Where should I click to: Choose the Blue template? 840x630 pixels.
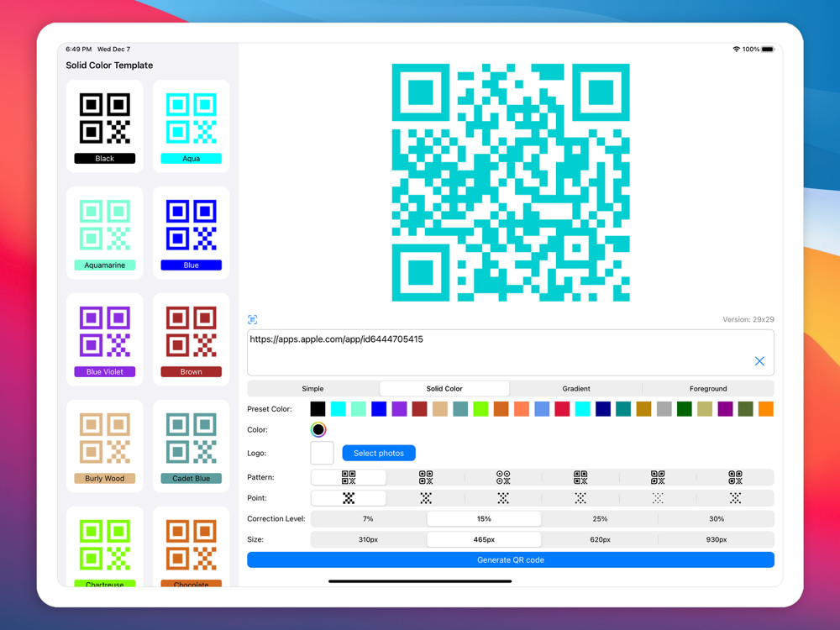pyautogui.click(x=192, y=233)
